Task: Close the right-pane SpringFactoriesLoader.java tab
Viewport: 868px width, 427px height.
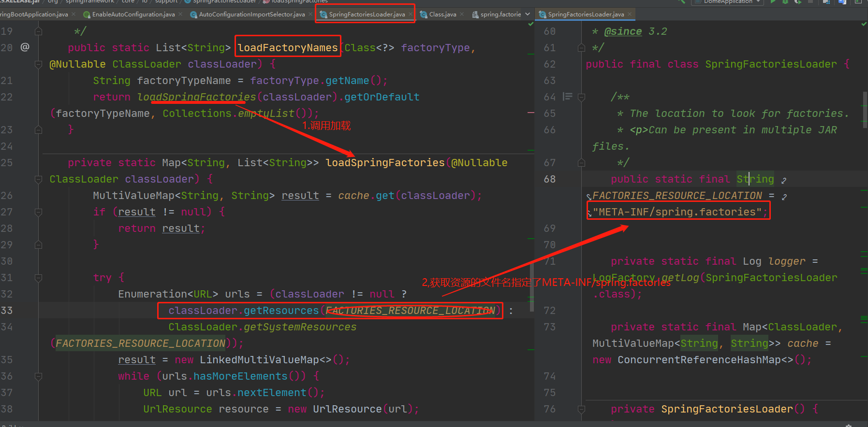Action: [x=630, y=14]
